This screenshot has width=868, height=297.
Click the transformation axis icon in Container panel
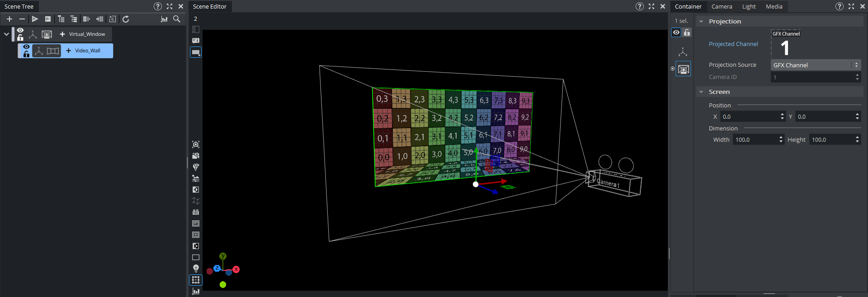coord(683,52)
